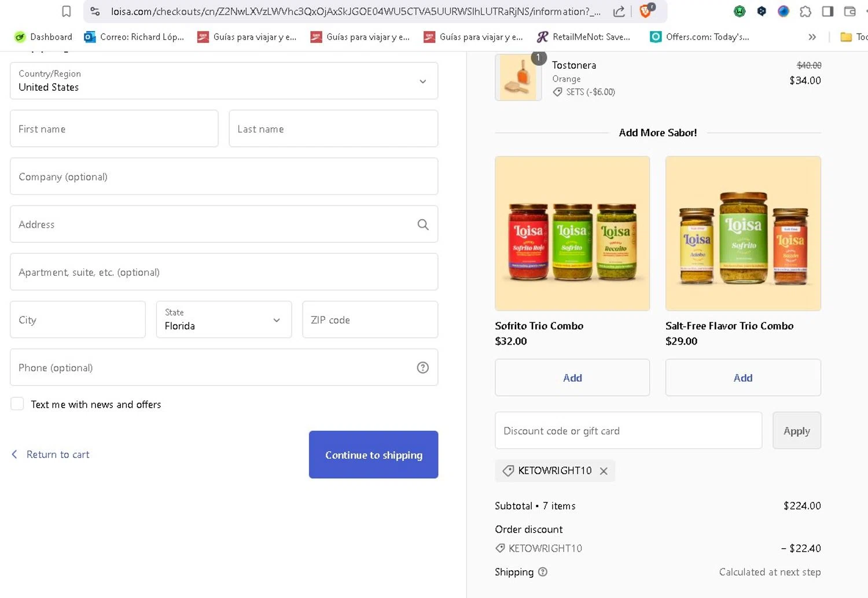Open the Brave wallet icon

(x=850, y=11)
